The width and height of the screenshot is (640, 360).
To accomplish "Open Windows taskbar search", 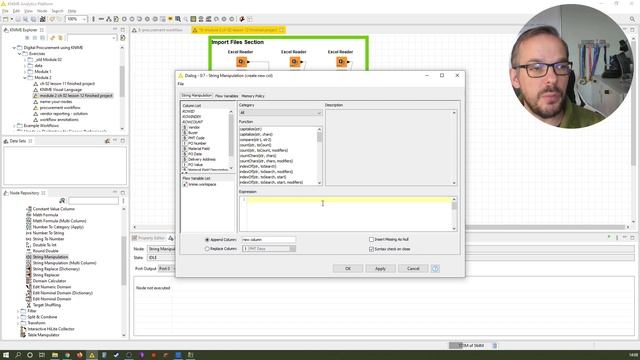I will coord(18,355).
